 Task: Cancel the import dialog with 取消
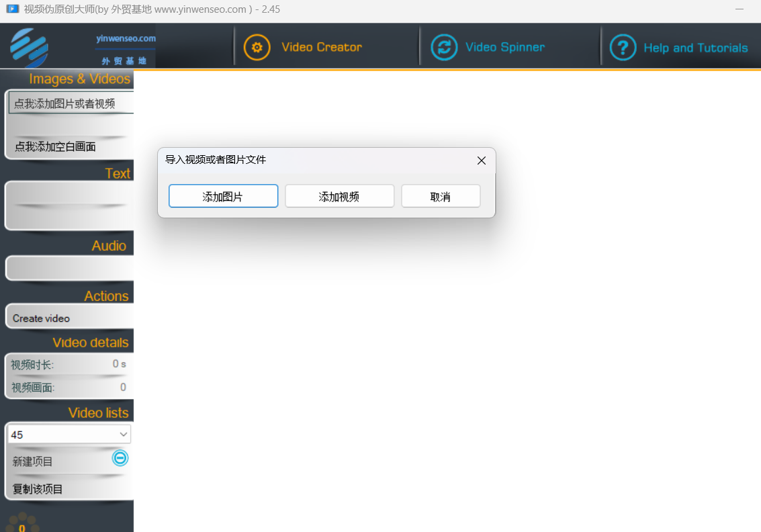[441, 197]
